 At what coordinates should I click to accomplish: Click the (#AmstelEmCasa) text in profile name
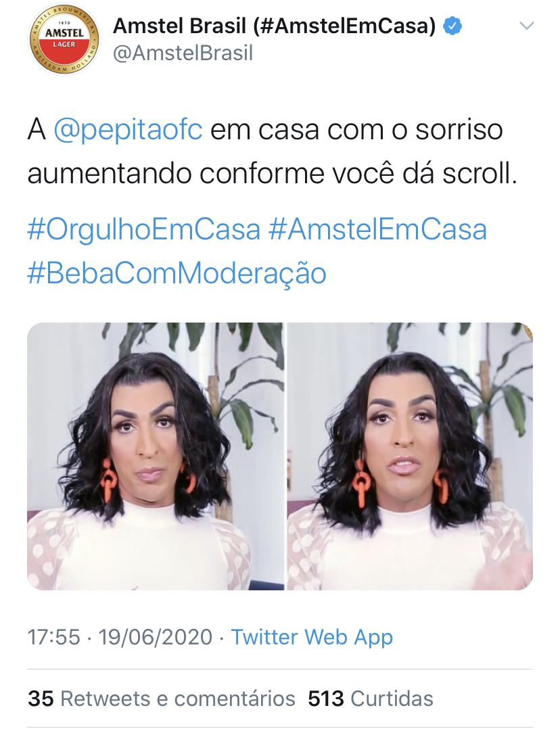[x=344, y=26]
